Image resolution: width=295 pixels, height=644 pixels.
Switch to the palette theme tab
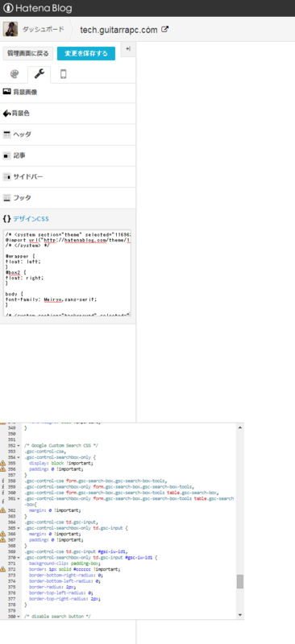[15, 74]
